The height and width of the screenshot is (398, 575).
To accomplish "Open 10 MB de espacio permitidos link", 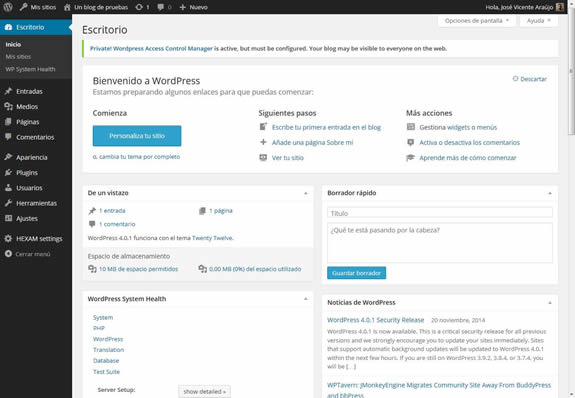I will pos(138,269).
